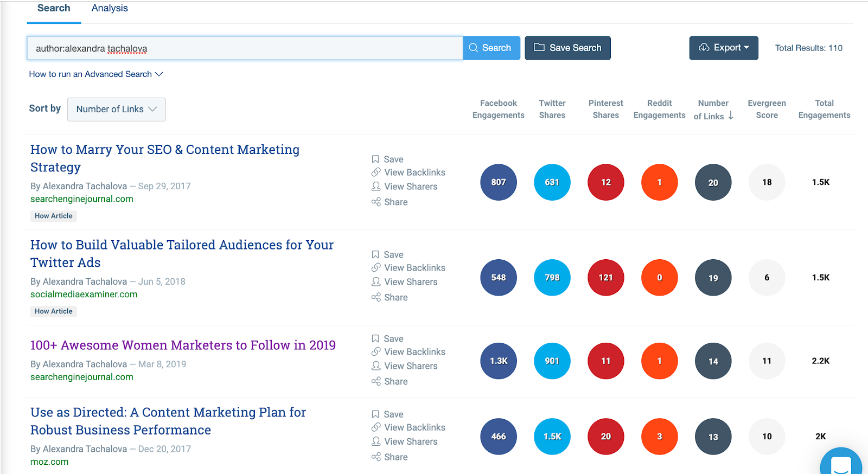Click the bookmark Save icon for SEO article

[x=375, y=159]
